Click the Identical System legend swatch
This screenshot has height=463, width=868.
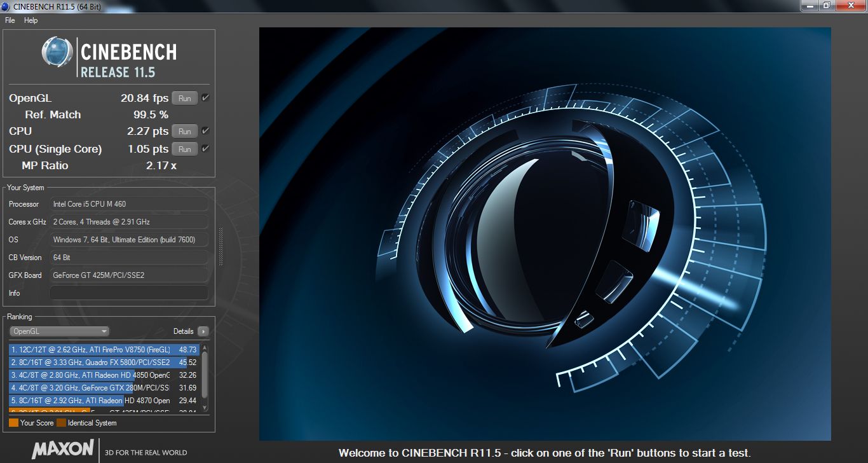click(x=61, y=423)
